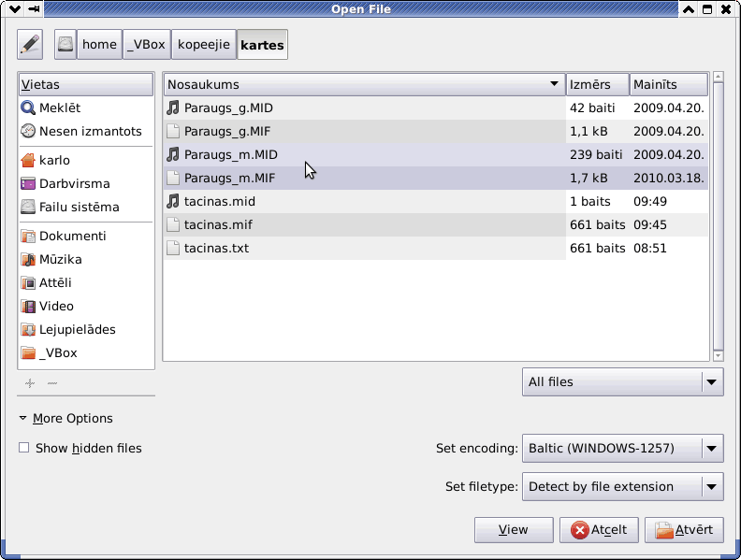The width and height of the screenshot is (741, 560).
Task: Click the Video folder icon
Action: click(28, 307)
